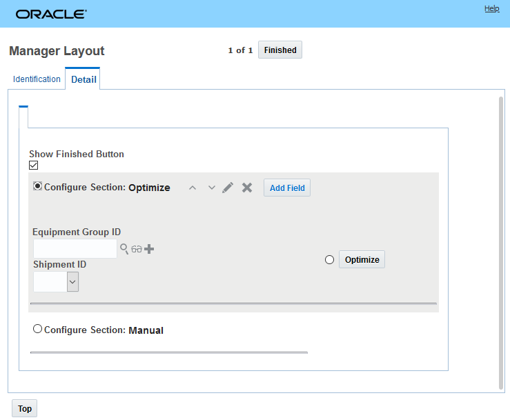This screenshot has height=420, width=510.
Task: Select the Configure Section Manual radio button
Action: [38, 329]
